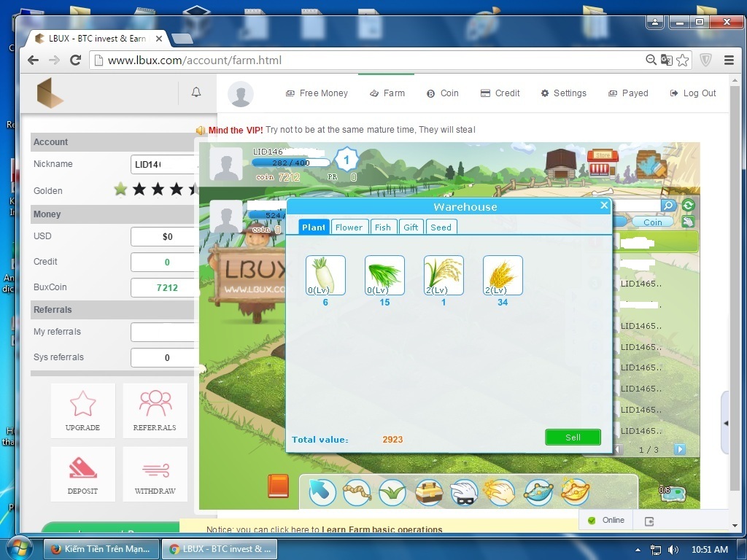Switch to the Plant tab
The height and width of the screenshot is (560, 747).
(x=314, y=227)
